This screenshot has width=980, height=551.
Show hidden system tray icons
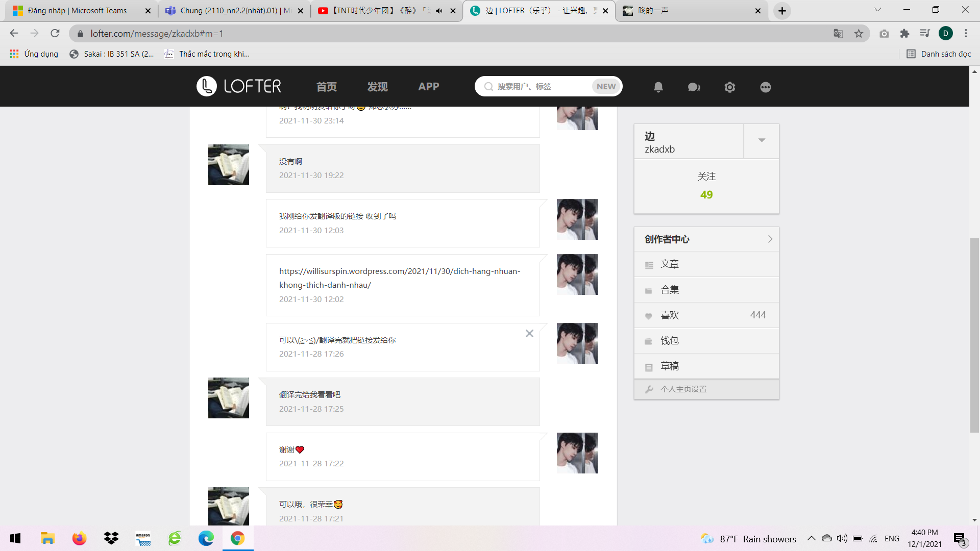pos(811,538)
